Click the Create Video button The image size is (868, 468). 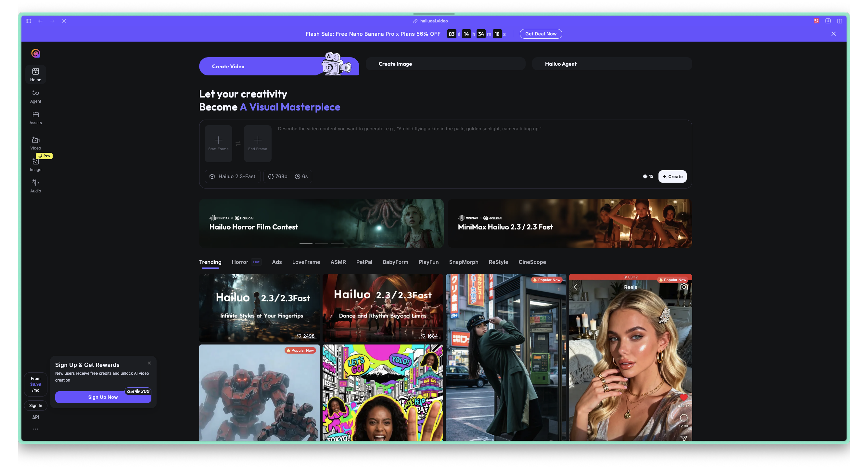(279, 66)
